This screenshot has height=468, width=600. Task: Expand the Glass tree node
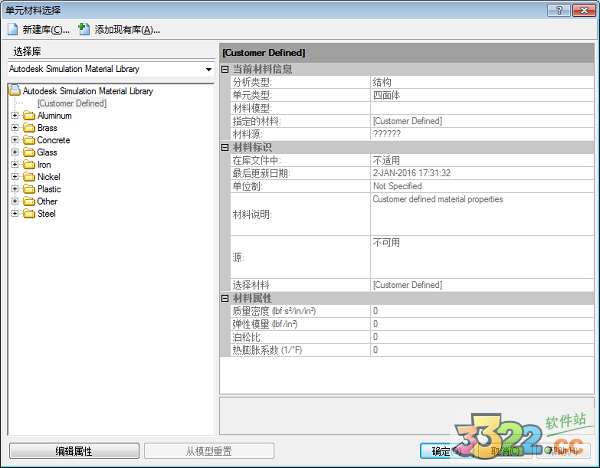[15, 152]
